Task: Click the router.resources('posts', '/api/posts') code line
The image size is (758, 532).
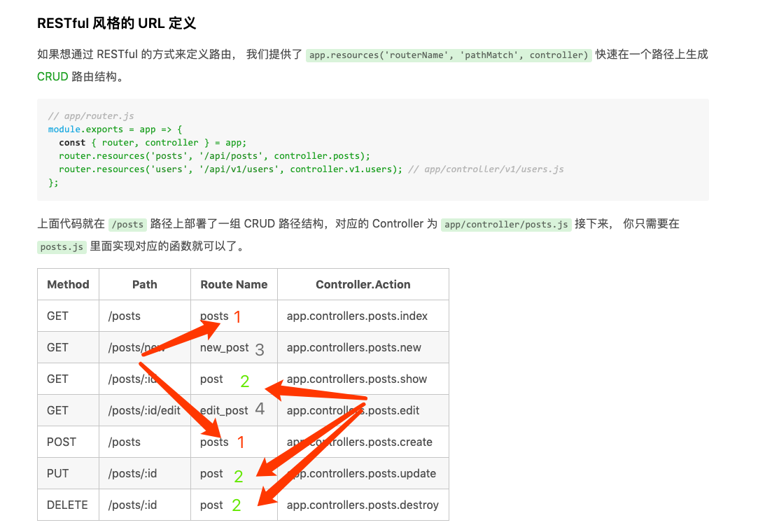Action: tap(215, 155)
